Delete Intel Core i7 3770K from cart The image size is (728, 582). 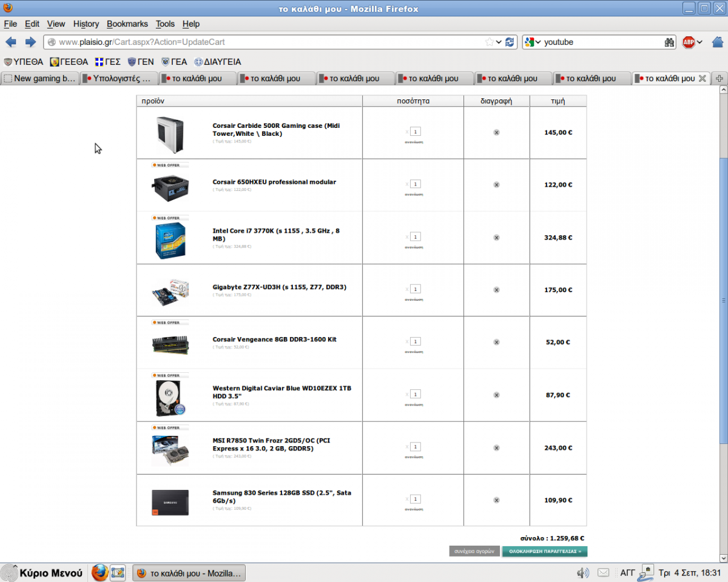(496, 238)
